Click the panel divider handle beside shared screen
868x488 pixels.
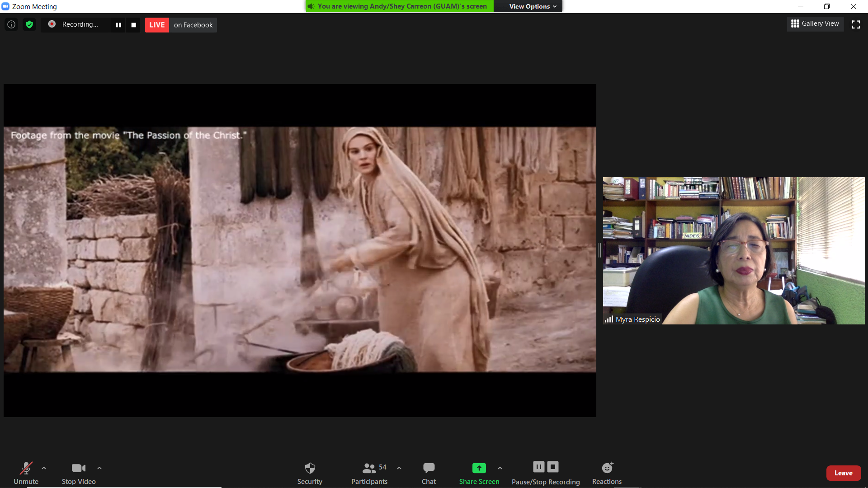pos(599,250)
